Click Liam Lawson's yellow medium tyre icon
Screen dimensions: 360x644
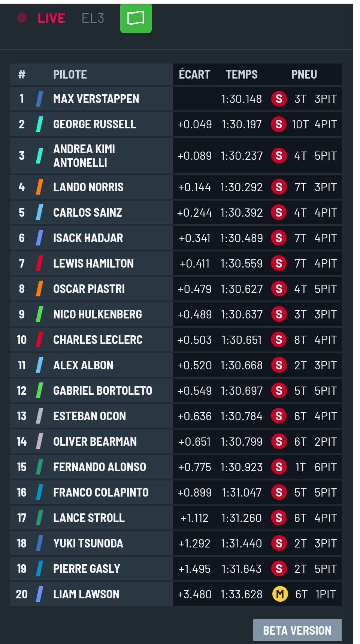tap(279, 594)
